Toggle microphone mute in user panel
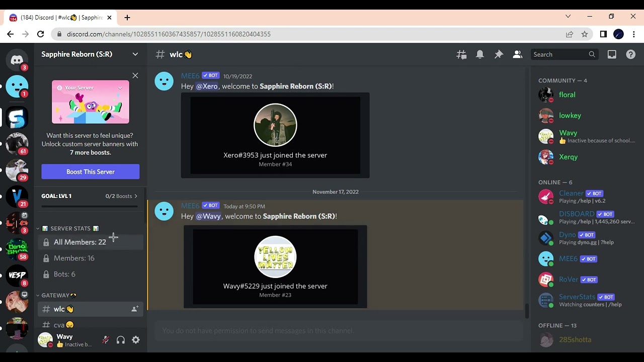 tap(106, 340)
